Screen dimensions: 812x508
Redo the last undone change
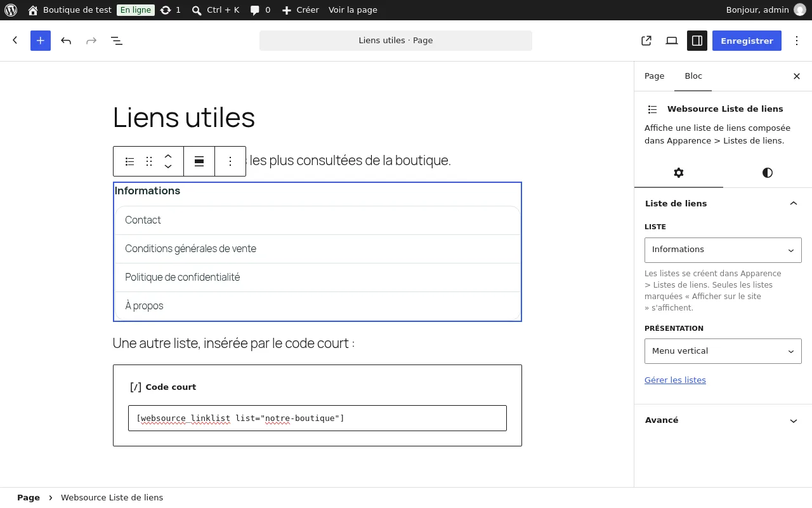pyautogui.click(x=91, y=41)
